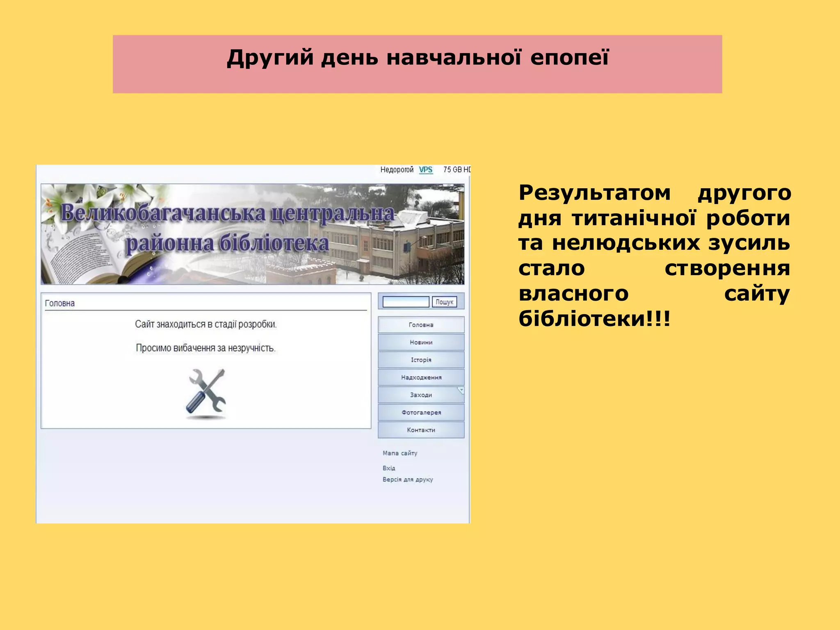
Task: Click the search input field beside Пошук
Action: click(x=406, y=302)
